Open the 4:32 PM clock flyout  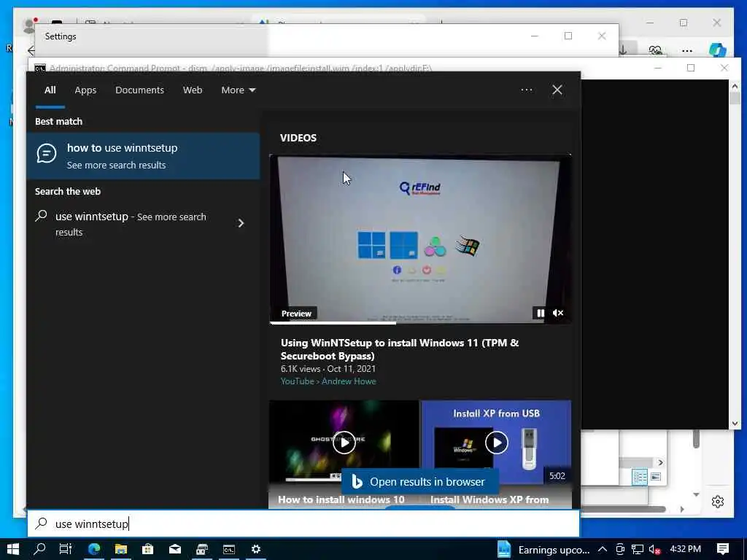pyautogui.click(x=685, y=549)
